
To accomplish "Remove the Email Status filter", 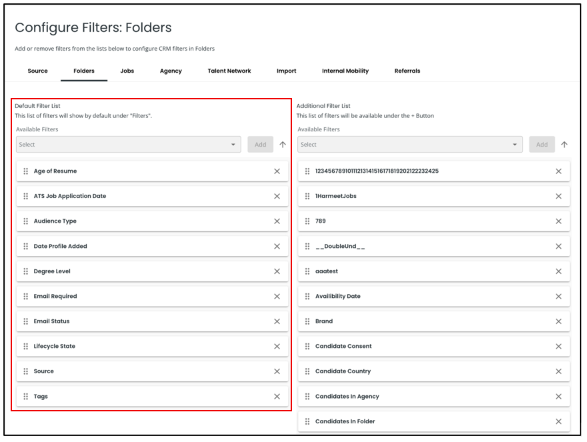I will pyautogui.click(x=277, y=321).
